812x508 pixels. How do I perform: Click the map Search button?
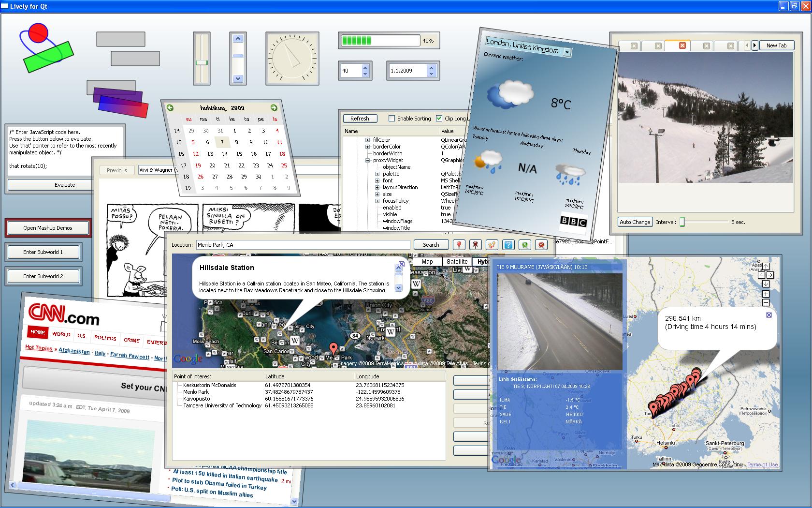431,245
